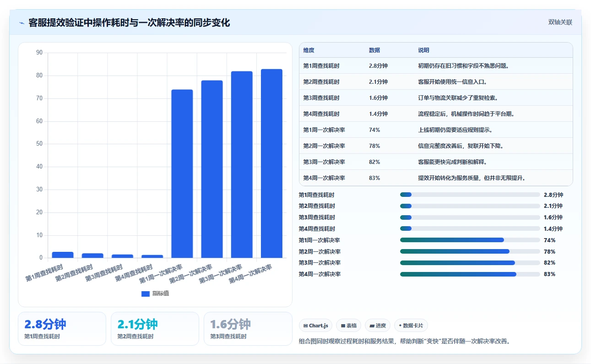591x364 pixels.
Task: Click the x-axis label 第4周一次解决率
Action: pos(251,273)
